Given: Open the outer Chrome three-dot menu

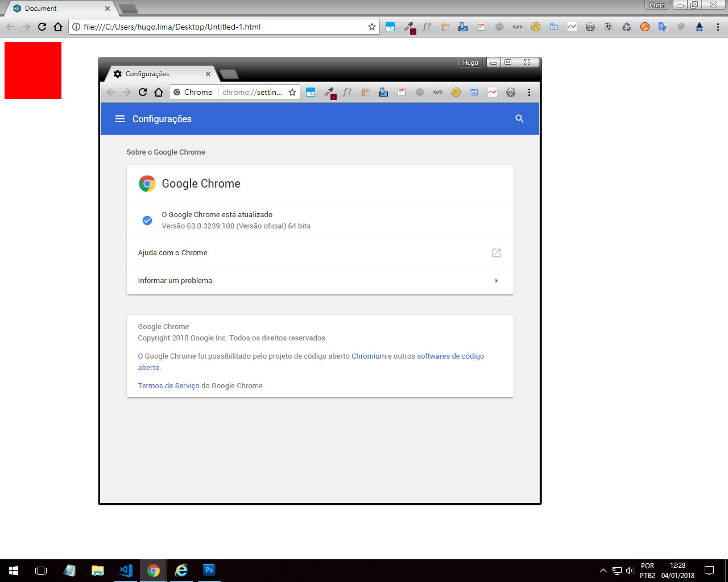Looking at the screenshot, I should pyautogui.click(x=718, y=27).
